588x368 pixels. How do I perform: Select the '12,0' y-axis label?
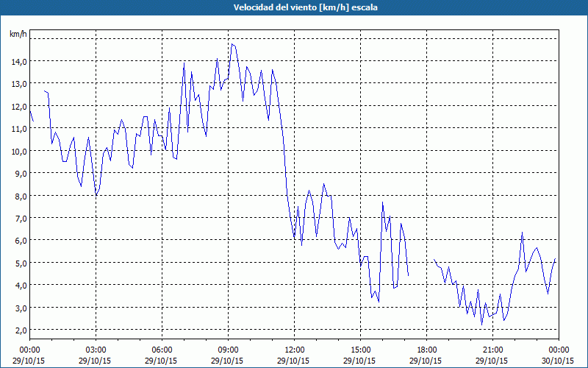click(18, 106)
